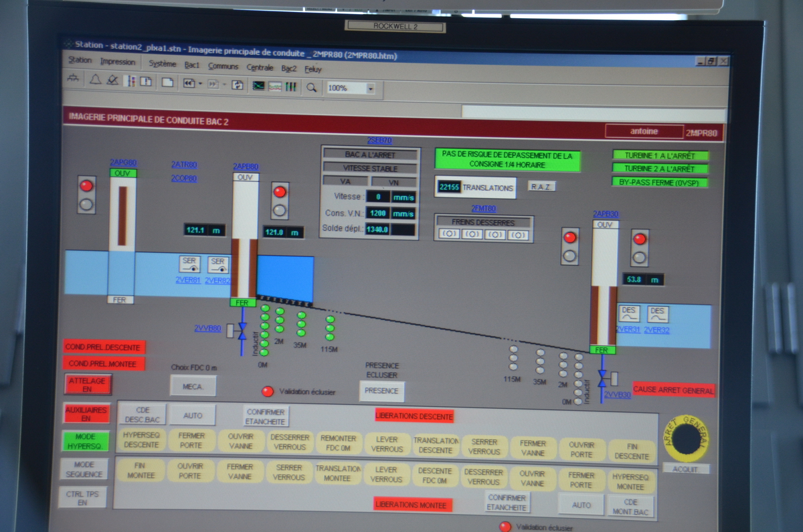This screenshot has height=532, width=803.
Task: Toggle the ATTELAGE EN red button
Action: pyautogui.click(x=87, y=384)
